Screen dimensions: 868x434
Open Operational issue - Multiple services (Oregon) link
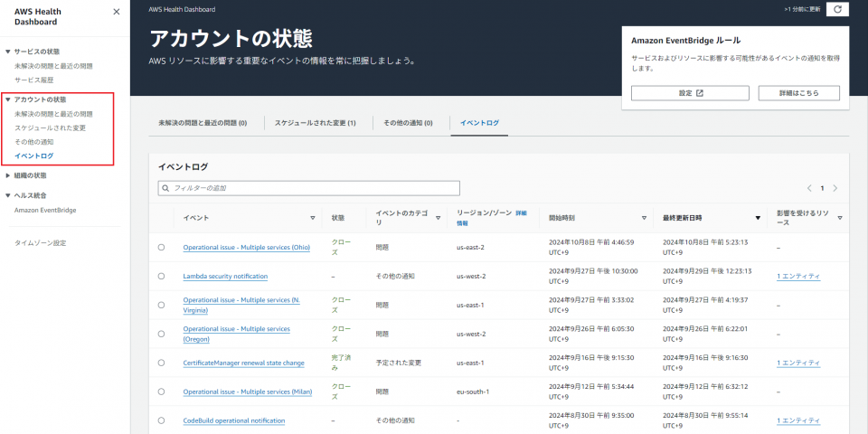(236, 334)
